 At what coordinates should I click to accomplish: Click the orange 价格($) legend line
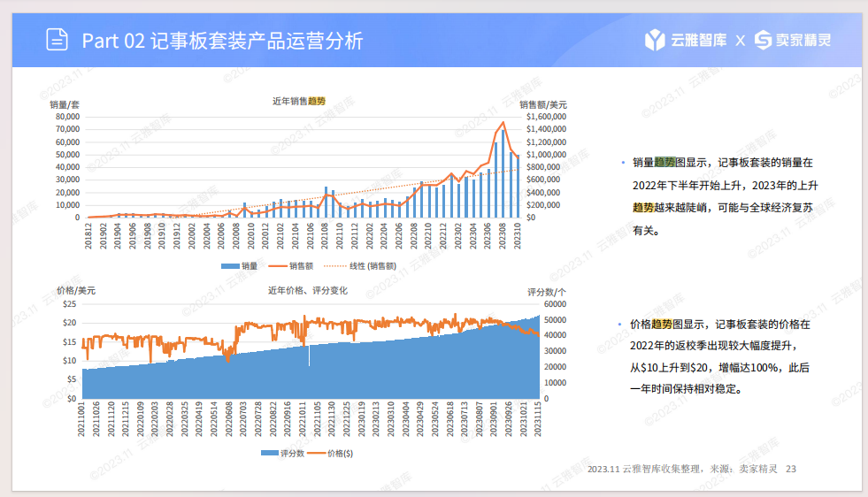pos(316,454)
